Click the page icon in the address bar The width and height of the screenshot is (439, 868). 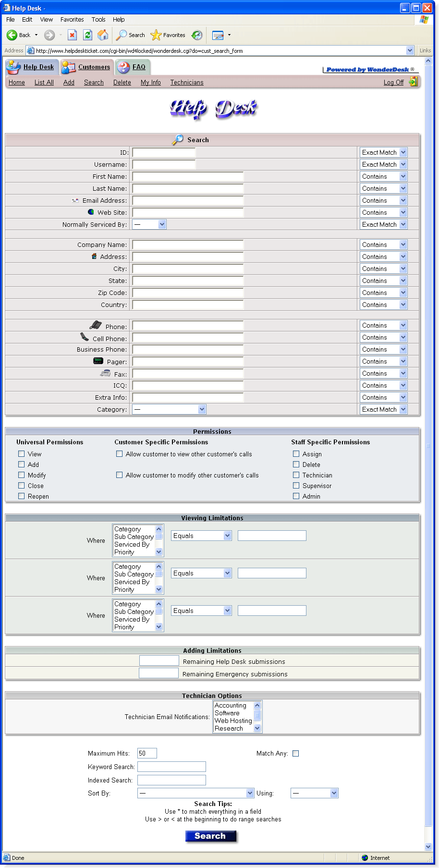30,50
